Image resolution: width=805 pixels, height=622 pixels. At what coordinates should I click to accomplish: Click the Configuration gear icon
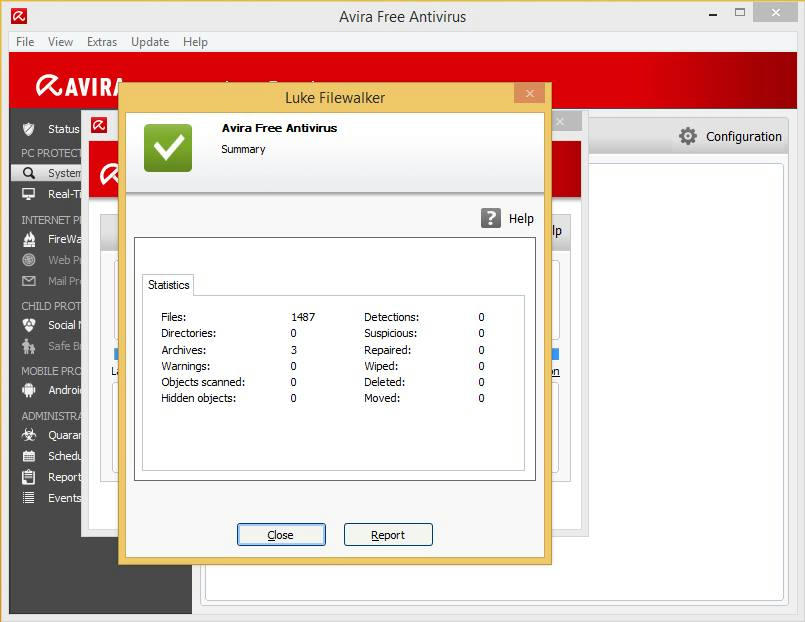[x=688, y=137]
